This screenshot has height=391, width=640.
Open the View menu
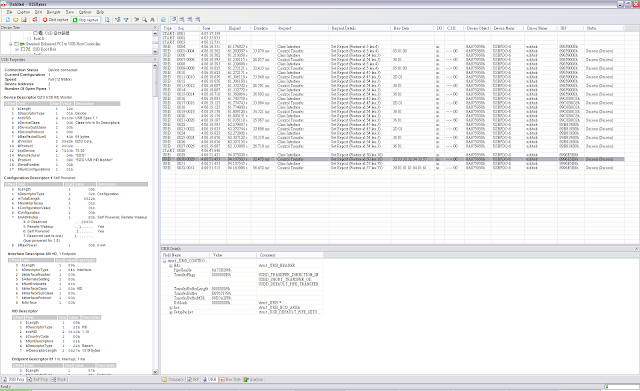click(70, 12)
